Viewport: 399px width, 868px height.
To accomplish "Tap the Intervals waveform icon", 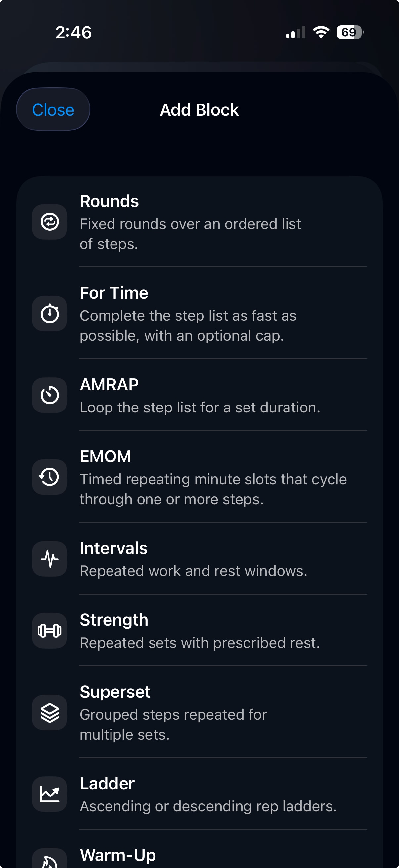I will click(50, 559).
